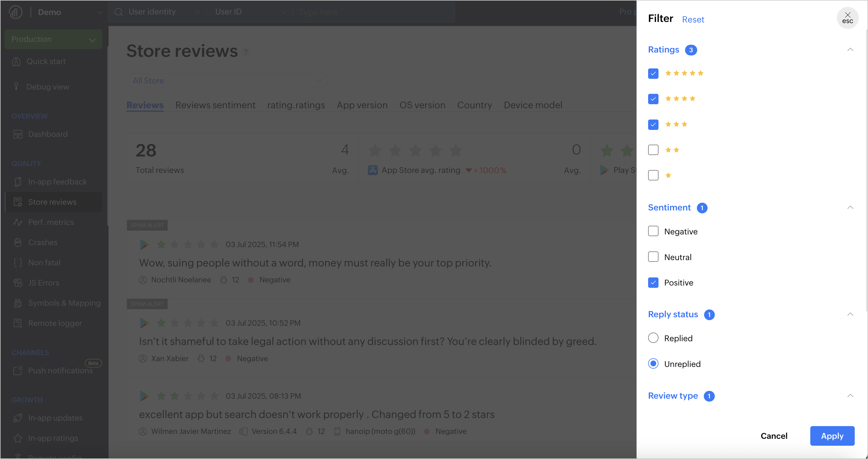
Task: Select the Replied radio button
Action: click(653, 338)
